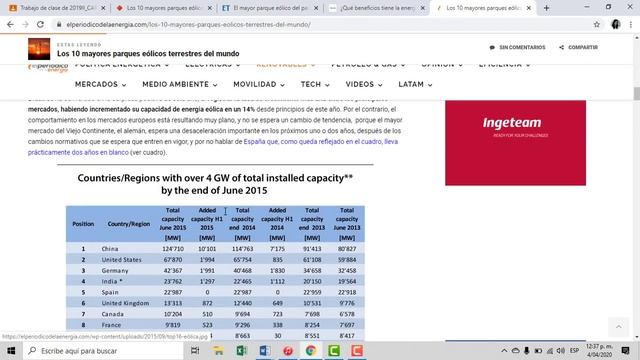Click the browser forward arrow
The image size is (640, 360).
tap(25, 24)
